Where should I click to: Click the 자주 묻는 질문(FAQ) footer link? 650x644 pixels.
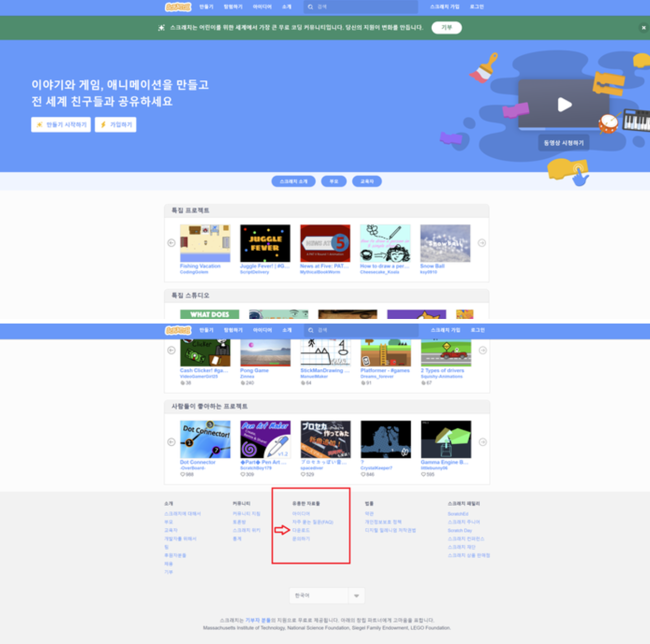point(313,522)
